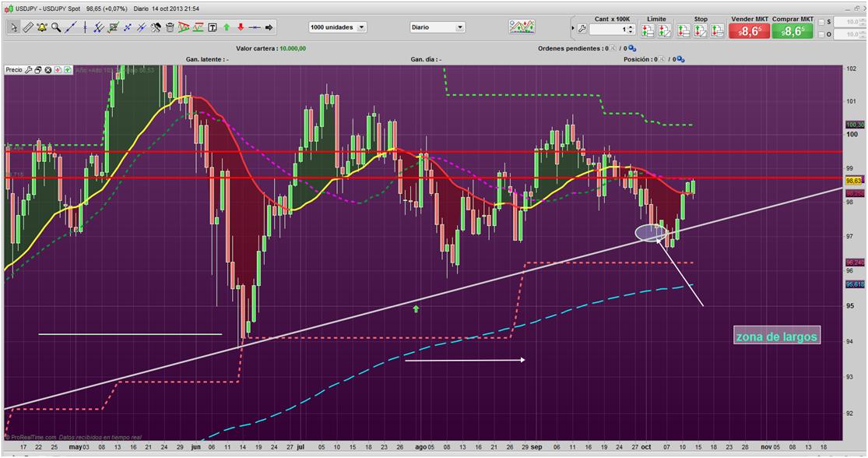Open the 1000 unidades dropdown
Image resolution: width=868 pixels, height=458 pixels.
337,27
